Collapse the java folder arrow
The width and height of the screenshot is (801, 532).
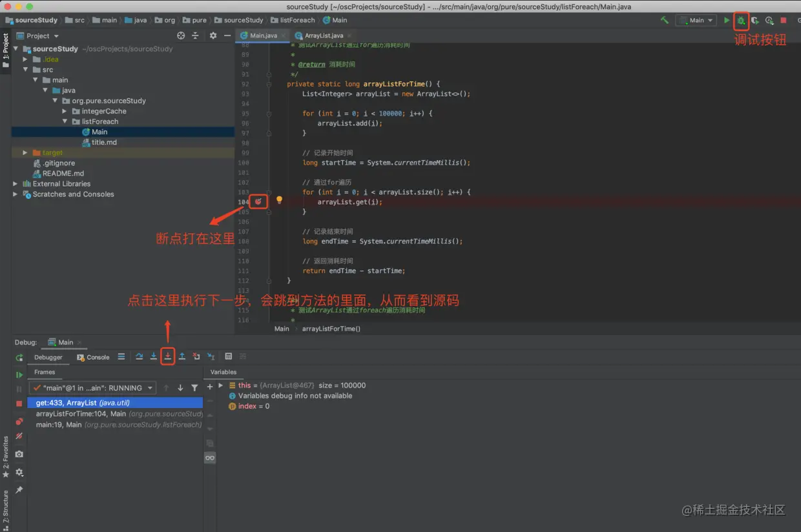click(x=45, y=90)
